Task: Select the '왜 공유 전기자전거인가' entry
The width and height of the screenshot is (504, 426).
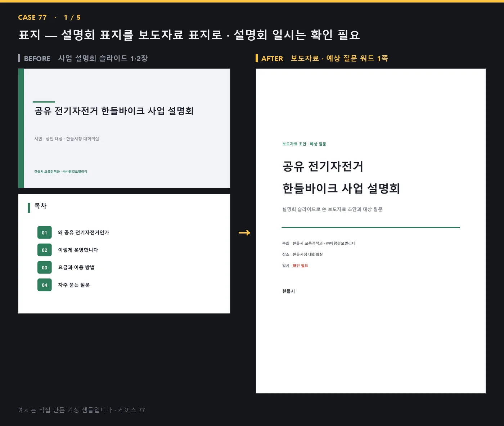Action: pos(84,232)
